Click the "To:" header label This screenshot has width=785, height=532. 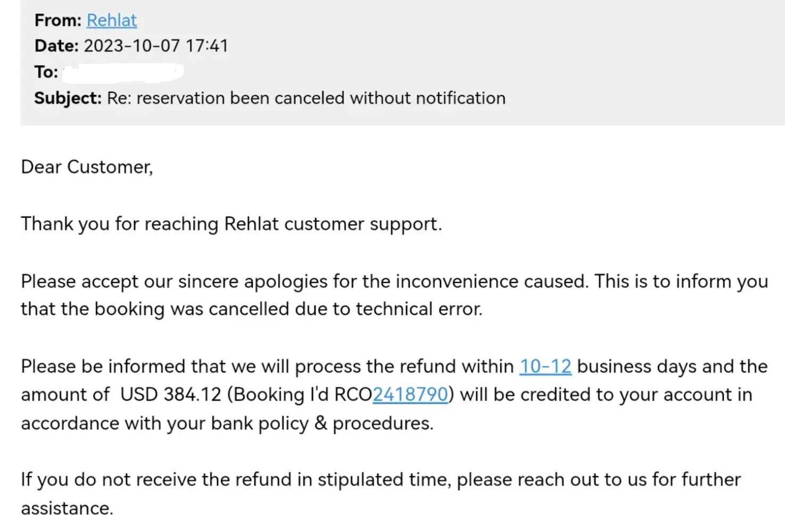click(x=46, y=72)
